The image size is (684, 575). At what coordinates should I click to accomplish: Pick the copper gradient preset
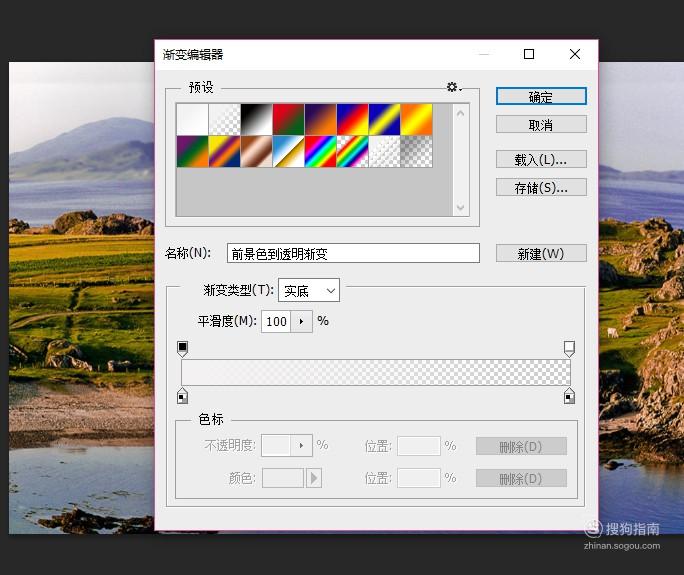pos(256,151)
